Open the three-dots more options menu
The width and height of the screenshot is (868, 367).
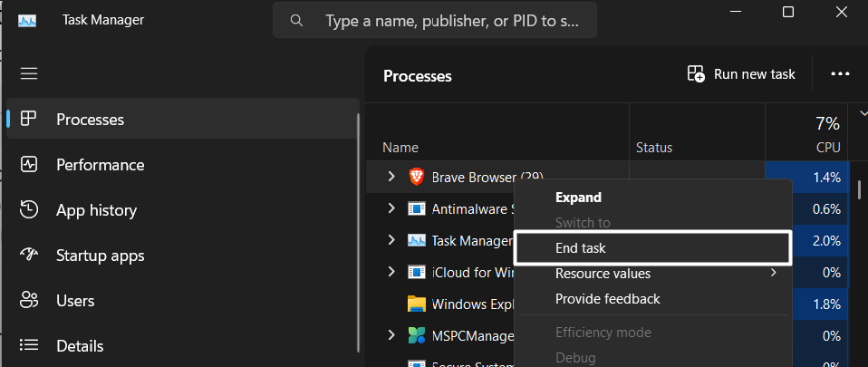pos(839,74)
